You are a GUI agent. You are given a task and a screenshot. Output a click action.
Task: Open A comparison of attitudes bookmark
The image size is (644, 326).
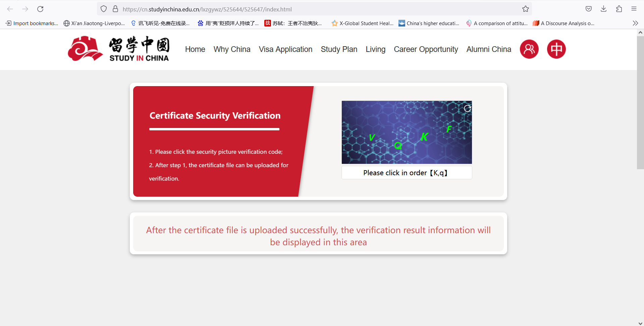[x=497, y=23]
